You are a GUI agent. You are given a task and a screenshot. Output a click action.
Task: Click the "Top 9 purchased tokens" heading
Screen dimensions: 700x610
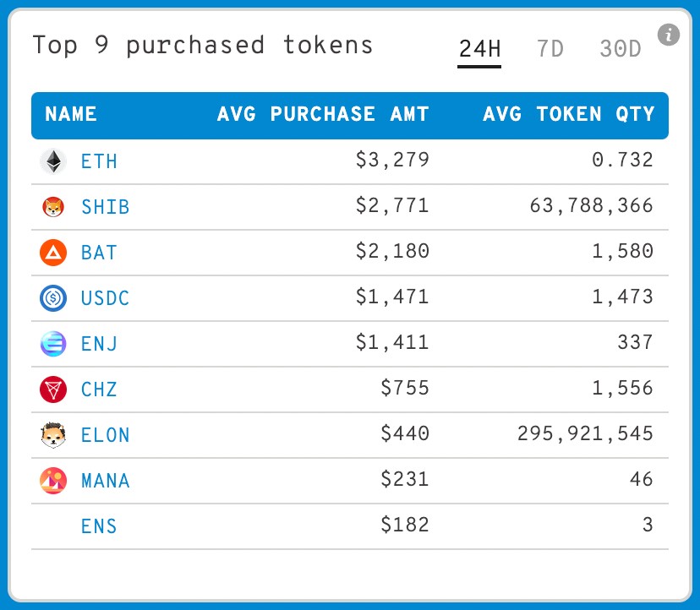[x=203, y=45]
